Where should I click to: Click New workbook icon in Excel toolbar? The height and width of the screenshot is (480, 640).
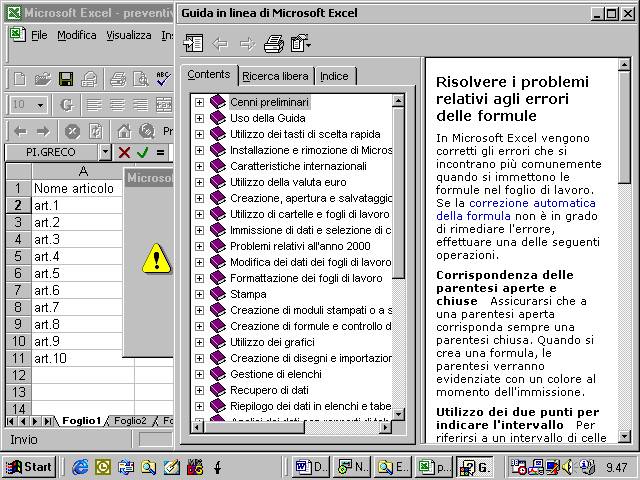coord(20,79)
